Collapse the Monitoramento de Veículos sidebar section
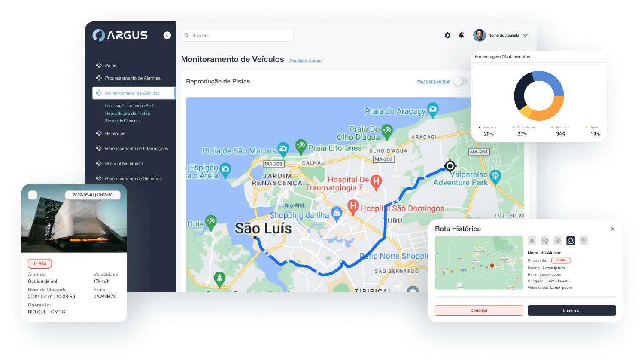This screenshot has width=644, height=361. click(134, 93)
